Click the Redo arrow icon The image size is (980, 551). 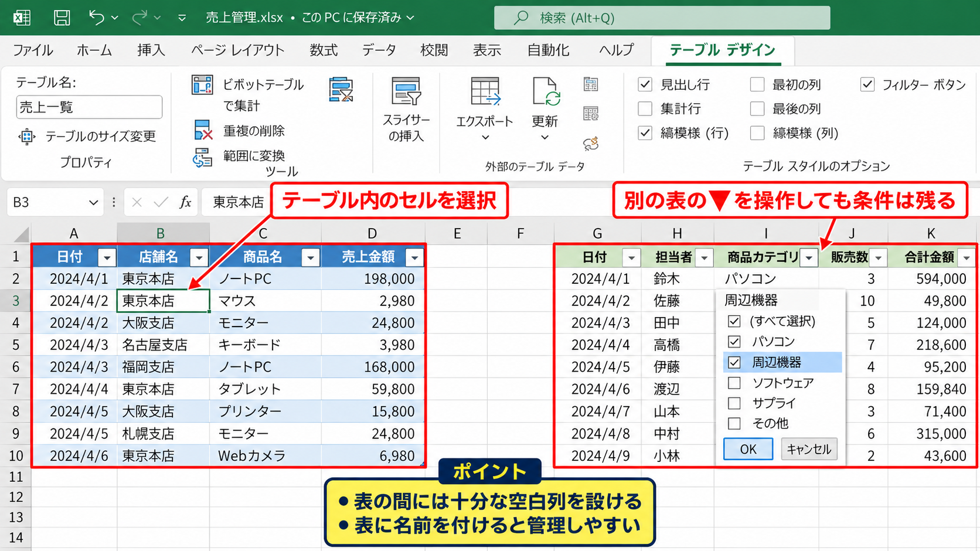(139, 18)
